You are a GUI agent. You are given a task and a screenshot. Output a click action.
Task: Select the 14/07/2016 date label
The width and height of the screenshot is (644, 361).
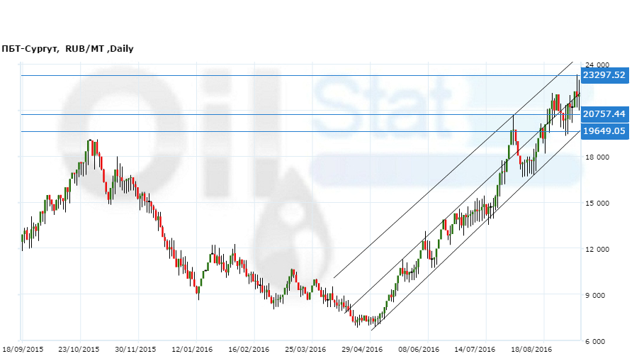pos(475,349)
